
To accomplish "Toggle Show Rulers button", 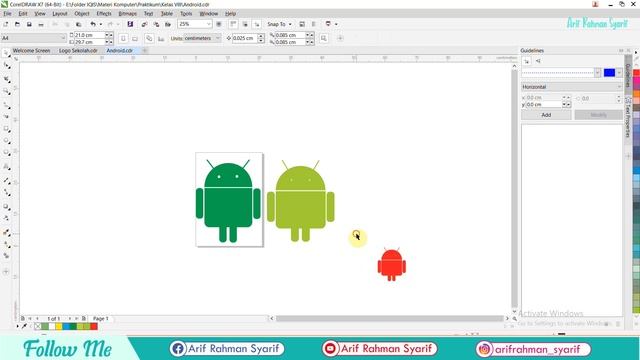I will (x=233, y=24).
